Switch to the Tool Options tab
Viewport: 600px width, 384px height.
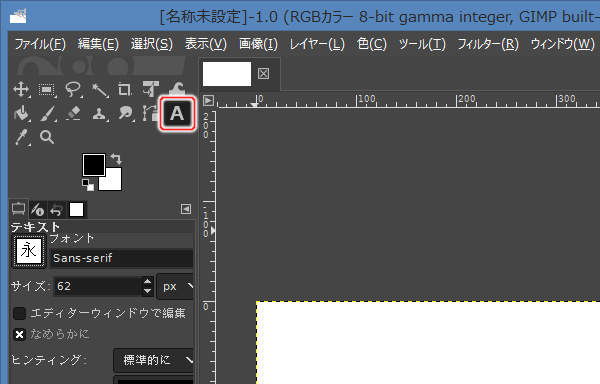tap(18, 209)
